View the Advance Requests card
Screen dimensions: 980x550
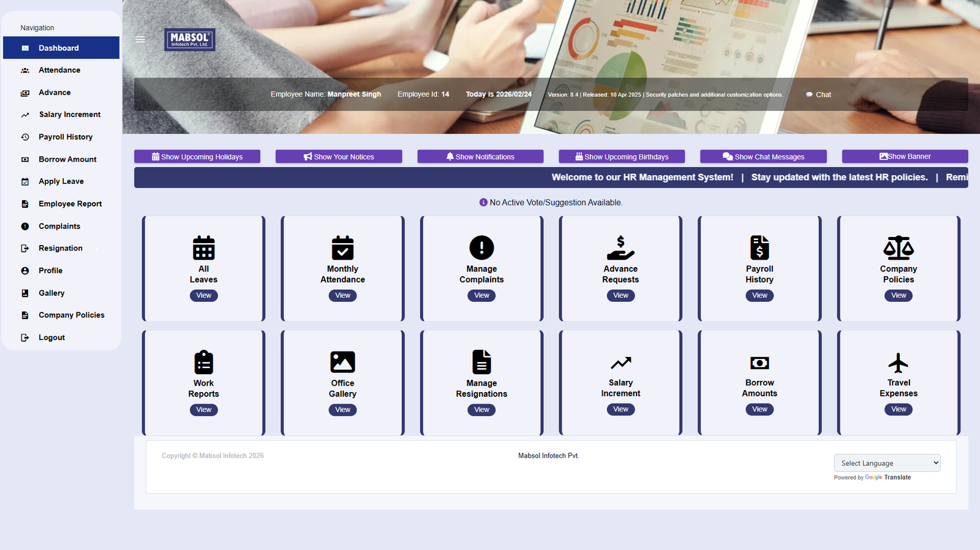coord(620,295)
